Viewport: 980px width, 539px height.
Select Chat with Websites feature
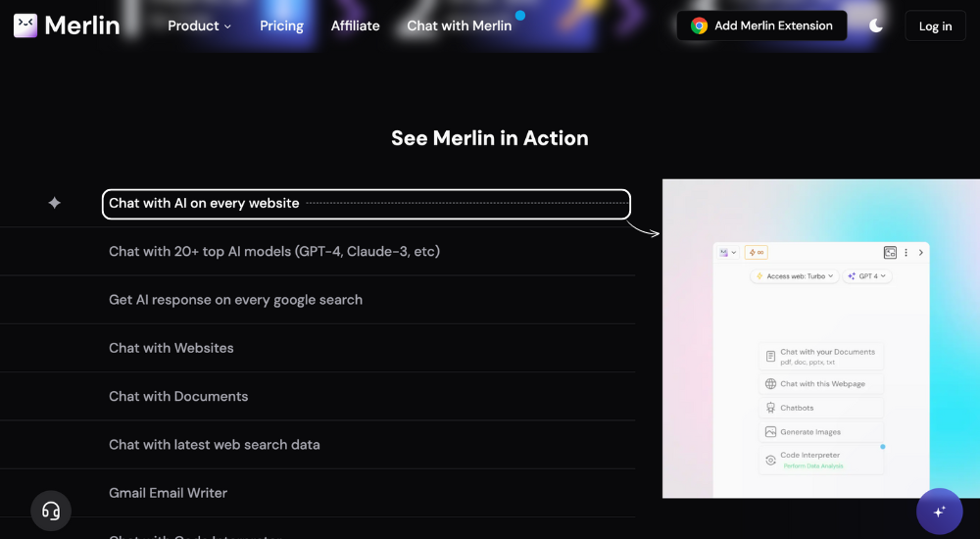(x=171, y=348)
